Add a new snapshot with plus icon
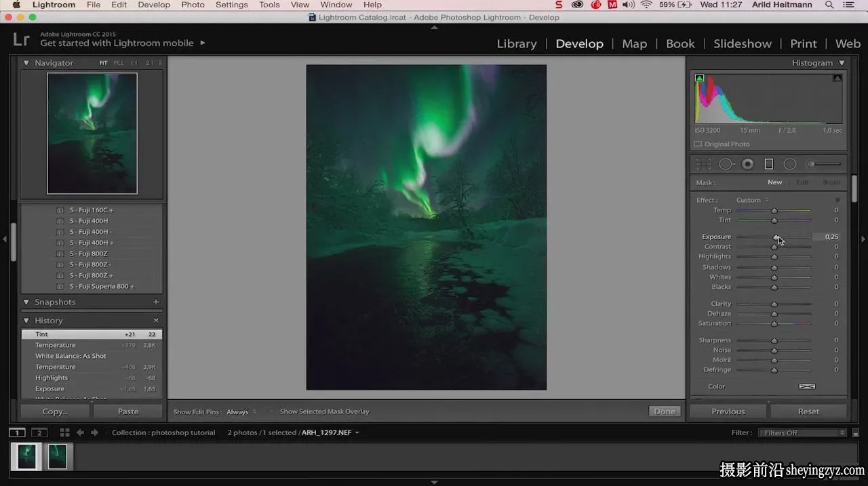The width and height of the screenshot is (868, 486). (x=156, y=302)
